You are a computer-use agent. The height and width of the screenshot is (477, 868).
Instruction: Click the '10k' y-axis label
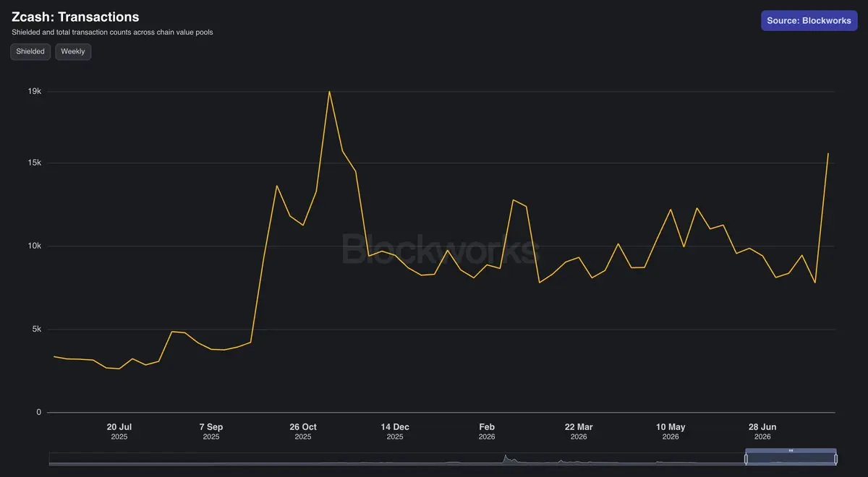click(x=35, y=246)
